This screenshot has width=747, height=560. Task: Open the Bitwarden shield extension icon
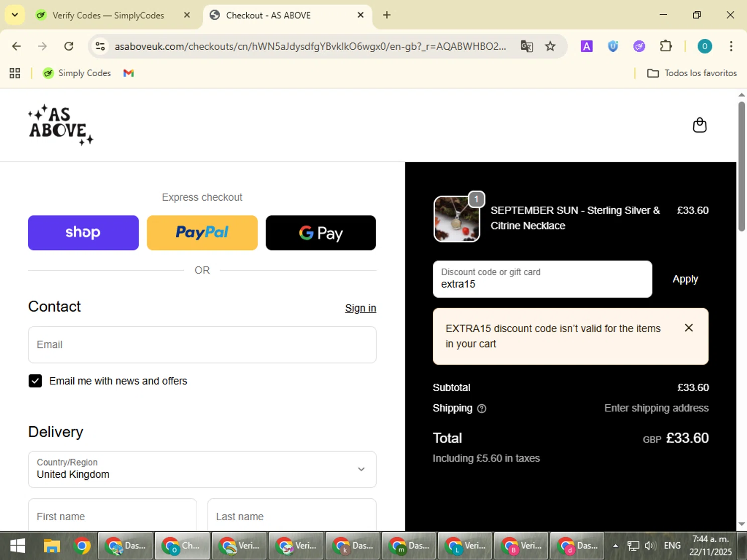click(x=613, y=46)
